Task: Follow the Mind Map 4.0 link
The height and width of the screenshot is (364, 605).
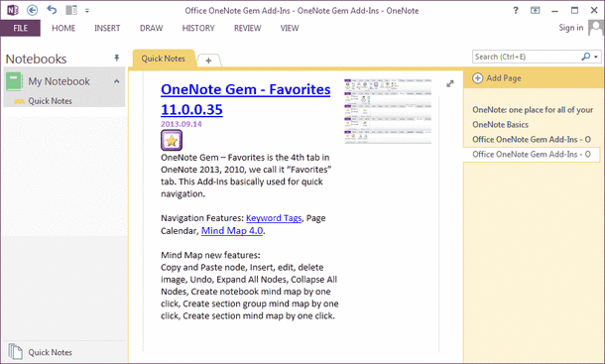Action: pos(232,230)
